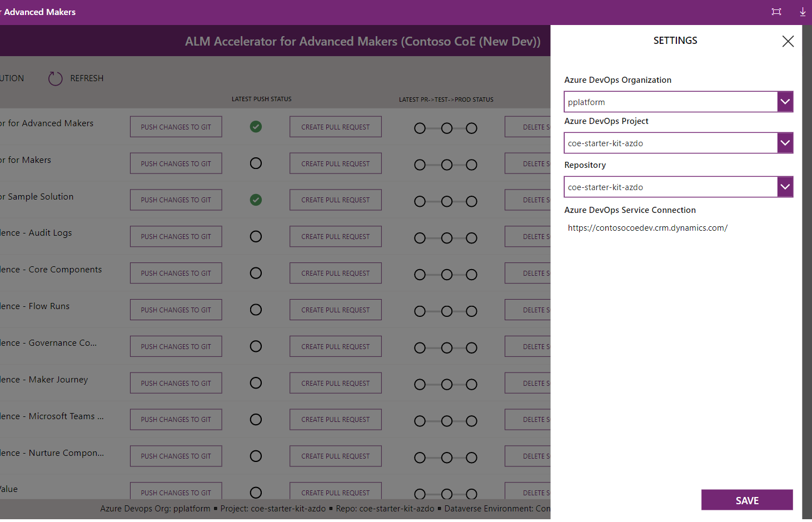Screen dimensions: 812x522
Task: Expand the Repository dropdown
Action: pos(785,187)
